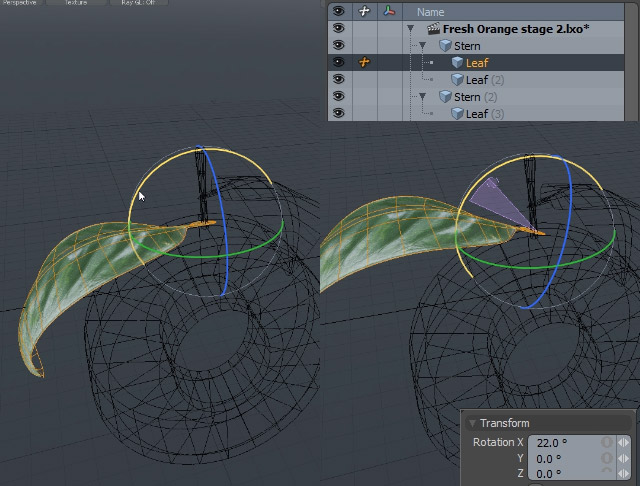The height and width of the screenshot is (486, 640).
Task: Select the first Stern item
Action: click(x=467, y=46)
